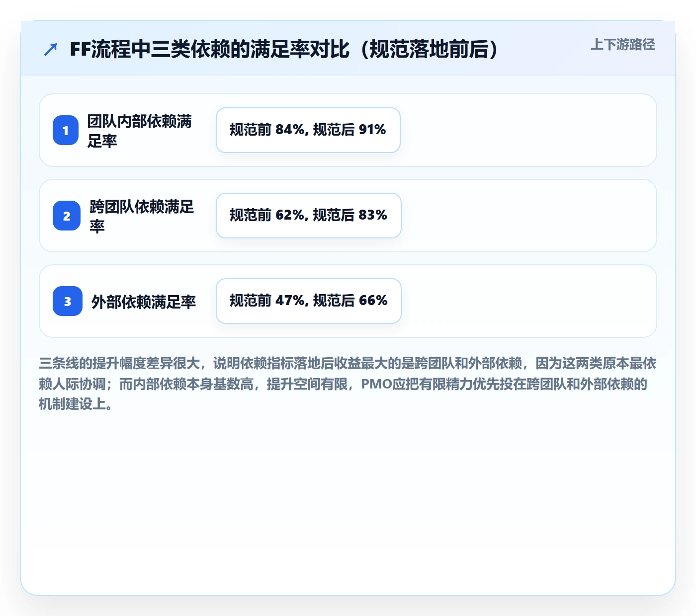Click the value box 规范前 62%, 规范后 83%
The height and width of the screenshot is (616, 696).
[x=309, y=216]
